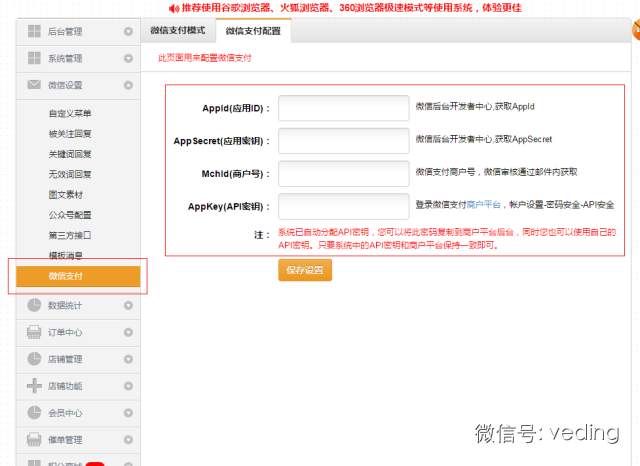Open the 自定义菜单 submenu item
Screen dimensions: 640x466
pyautogui.click(x=70, y=113)
